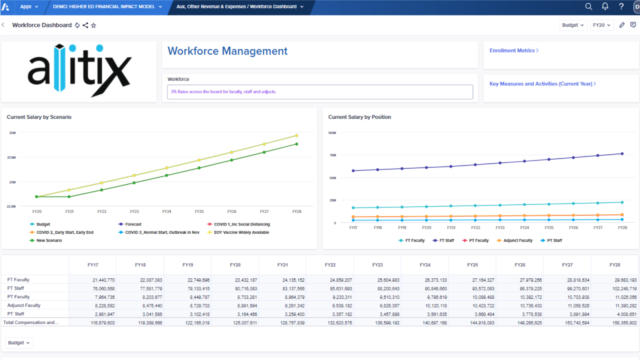
Task: Select the FY21 column header in table
Action: 282,265
